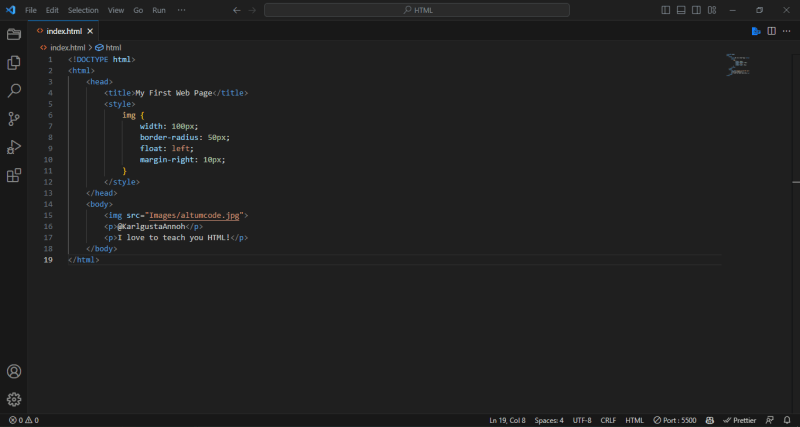Toggle the primary side bar
The height and width of the screenshot is (427, 800).
[666, 10]
